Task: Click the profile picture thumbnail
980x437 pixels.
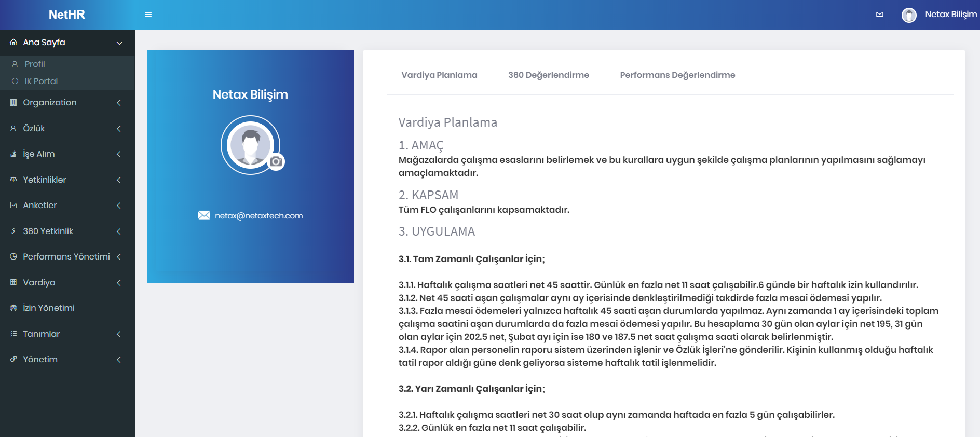Action: pos(251,145)
